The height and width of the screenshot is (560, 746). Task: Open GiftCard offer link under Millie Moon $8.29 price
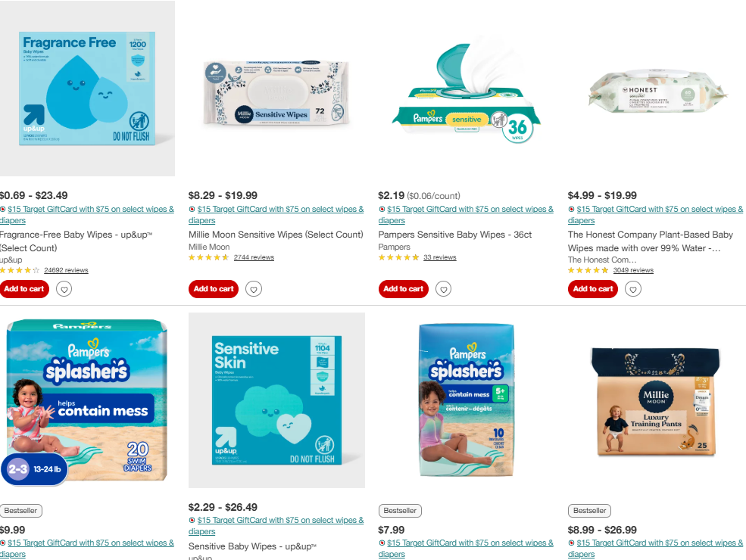tap(276, 214)
